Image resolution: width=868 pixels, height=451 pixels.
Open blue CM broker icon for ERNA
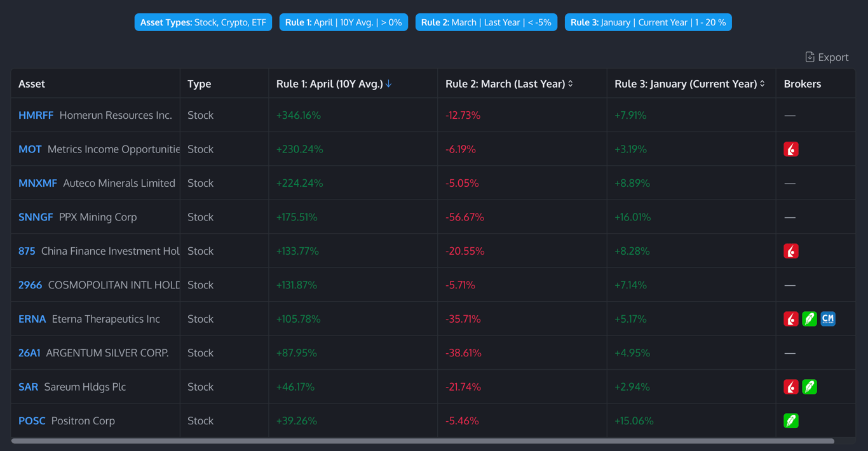(x=828, y=319)
